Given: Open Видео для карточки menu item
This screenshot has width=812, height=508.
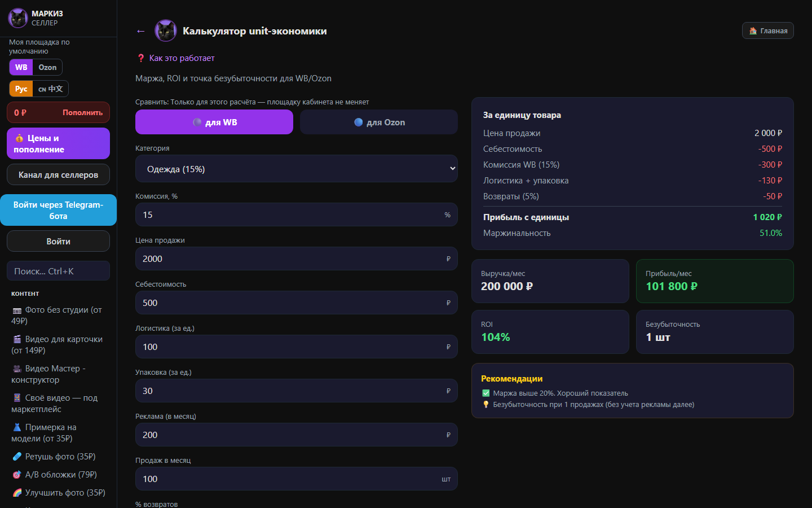Looking at the screenshot, I should click(x=58, y=345).
